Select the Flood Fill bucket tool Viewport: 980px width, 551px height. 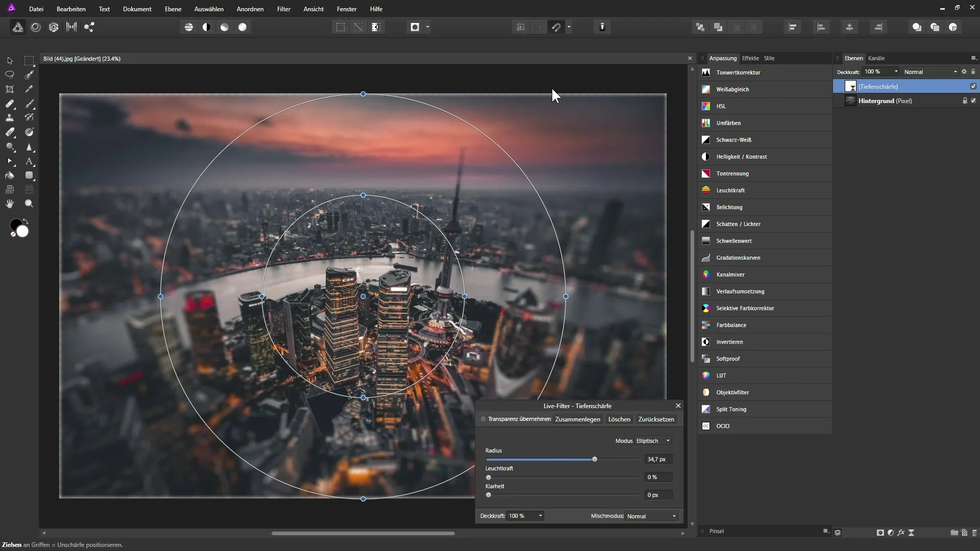point(10,176)
